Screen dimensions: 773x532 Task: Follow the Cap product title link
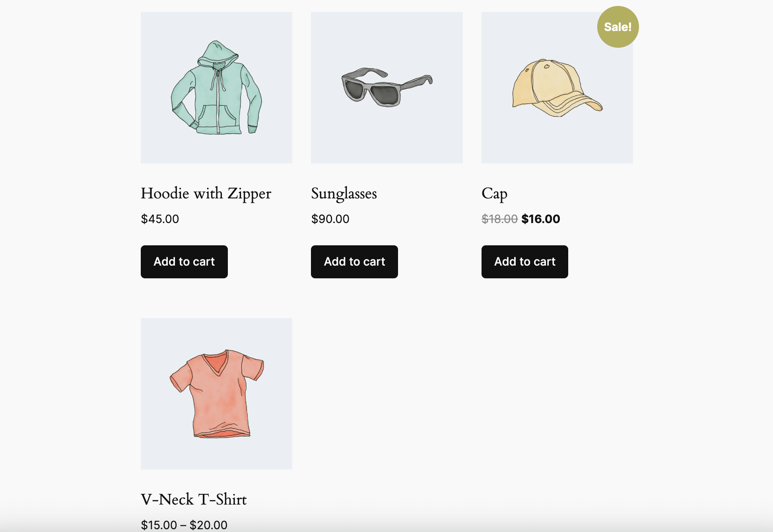click(494, 194)
